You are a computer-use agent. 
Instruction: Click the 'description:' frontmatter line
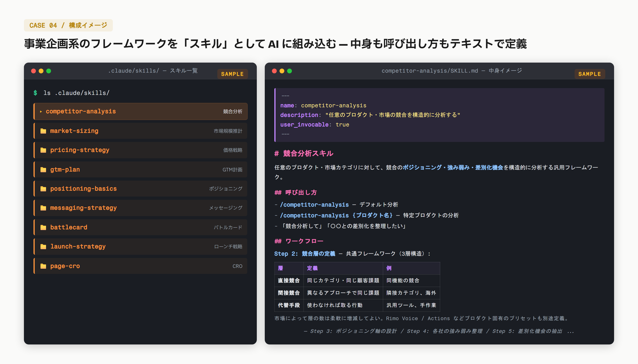(370, 115)
